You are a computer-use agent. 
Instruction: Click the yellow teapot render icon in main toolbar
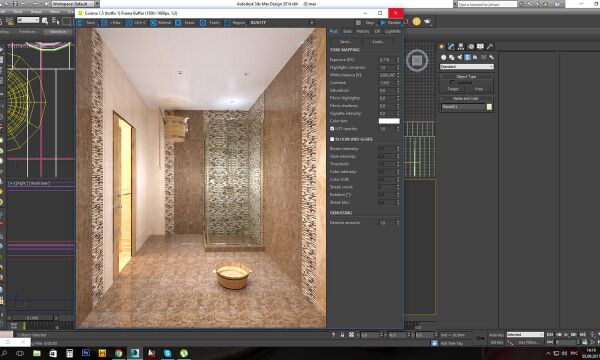[x=417, y=22]
